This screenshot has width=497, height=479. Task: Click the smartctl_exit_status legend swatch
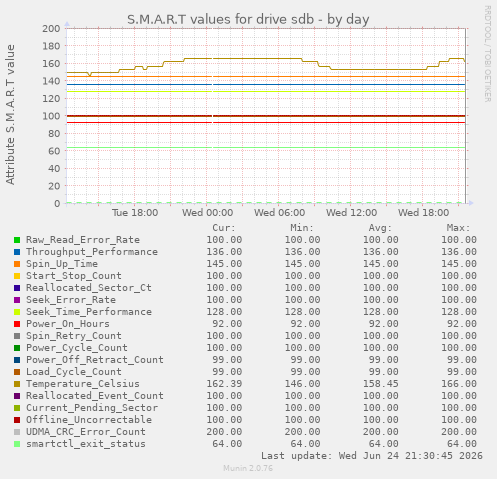tap(17, 444)
